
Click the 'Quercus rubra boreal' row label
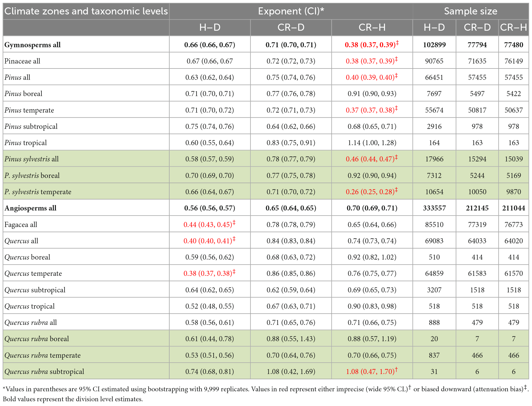coord(36,339)
